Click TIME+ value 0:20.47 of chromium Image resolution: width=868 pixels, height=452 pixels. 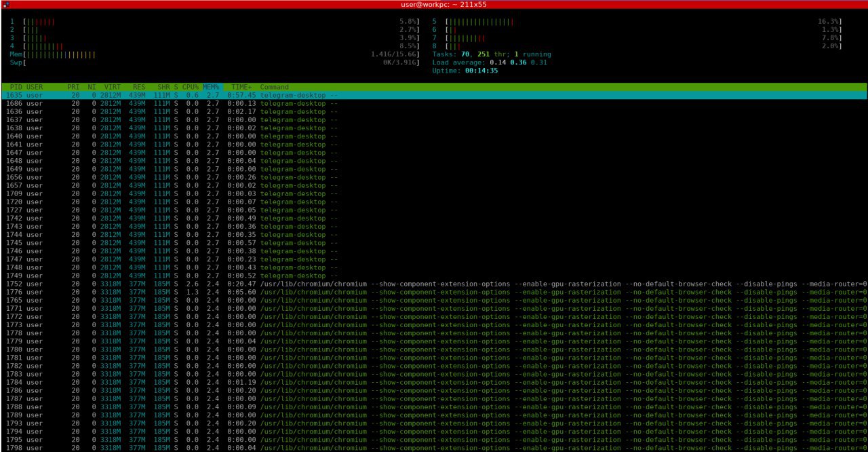point(241,284)
